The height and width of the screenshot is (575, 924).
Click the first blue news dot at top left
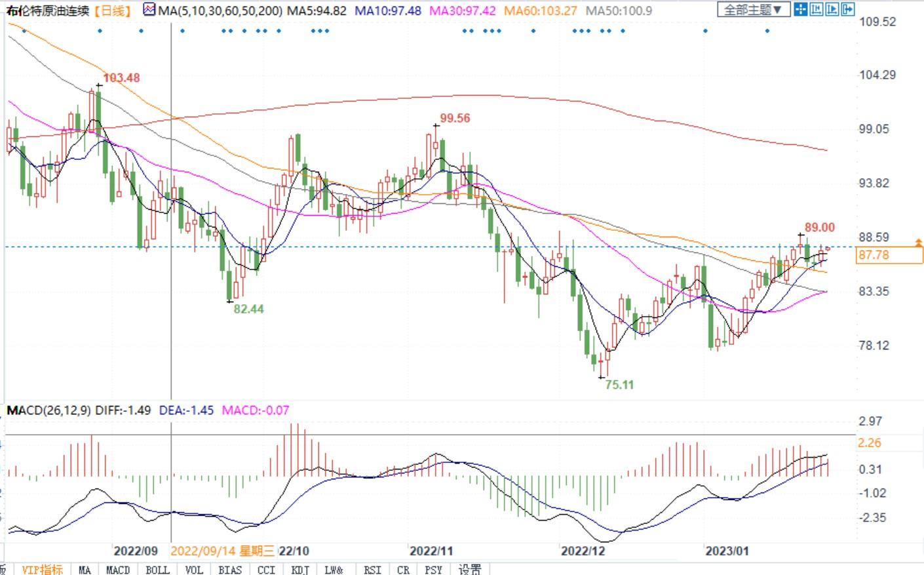[24, 31]
